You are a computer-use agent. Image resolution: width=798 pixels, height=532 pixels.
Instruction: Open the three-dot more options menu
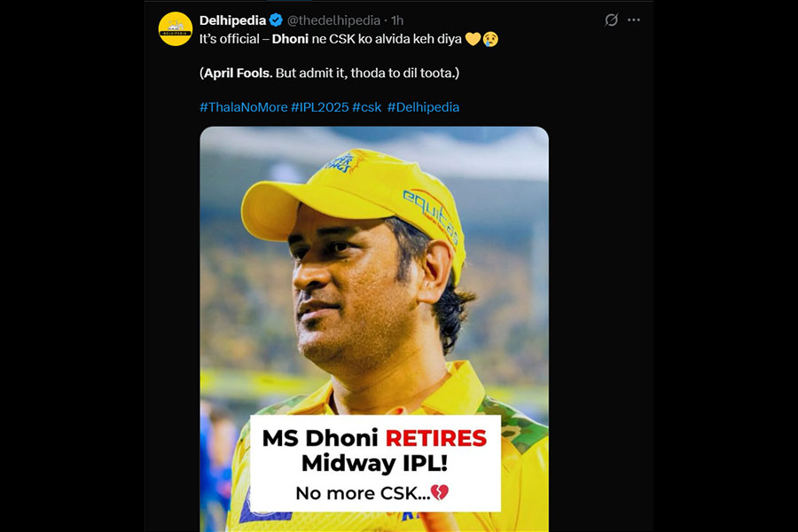[x=634, y=20]
